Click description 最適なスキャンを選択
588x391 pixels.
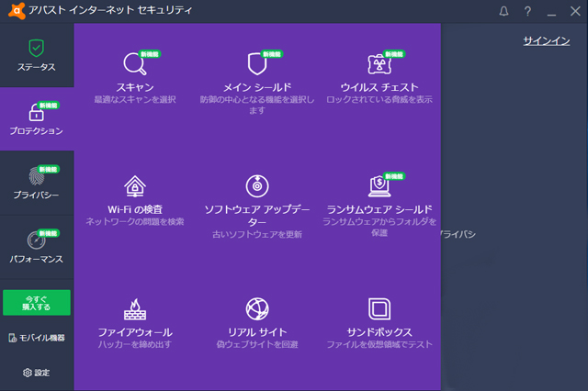pyautogui.click(x=135, y=100)
